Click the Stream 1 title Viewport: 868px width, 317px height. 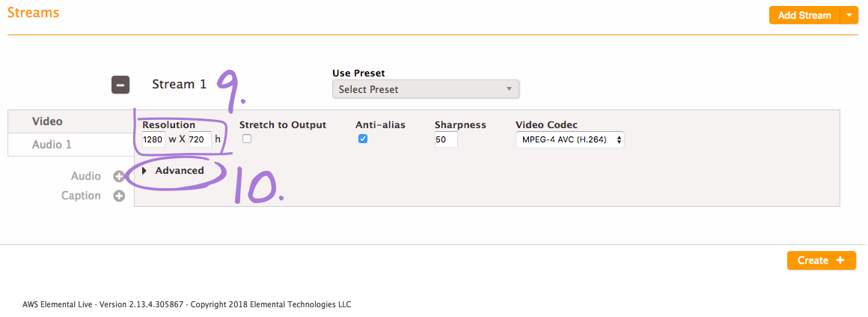(x=179, y=85)
